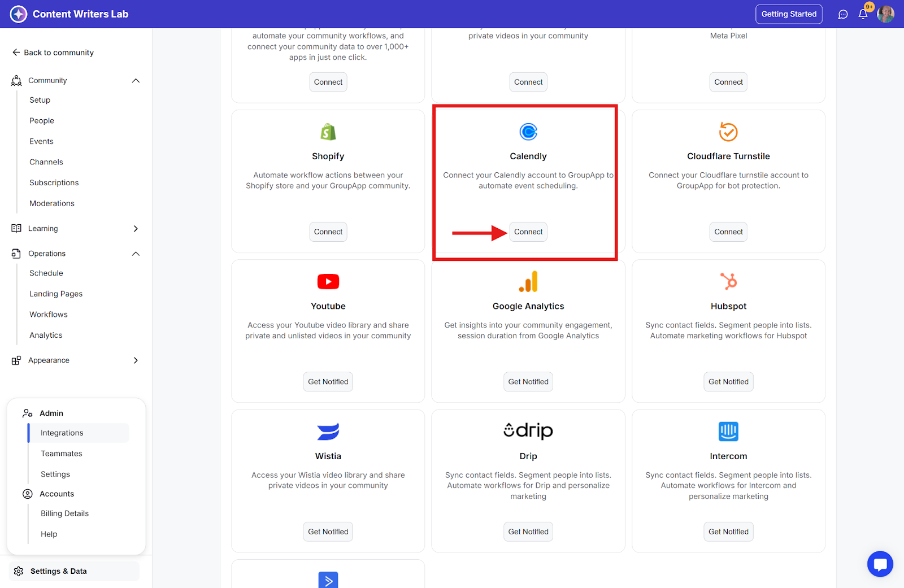Click the Google Analytics logo icon
The image size is (904, 588).
click(x=528, y=281)
